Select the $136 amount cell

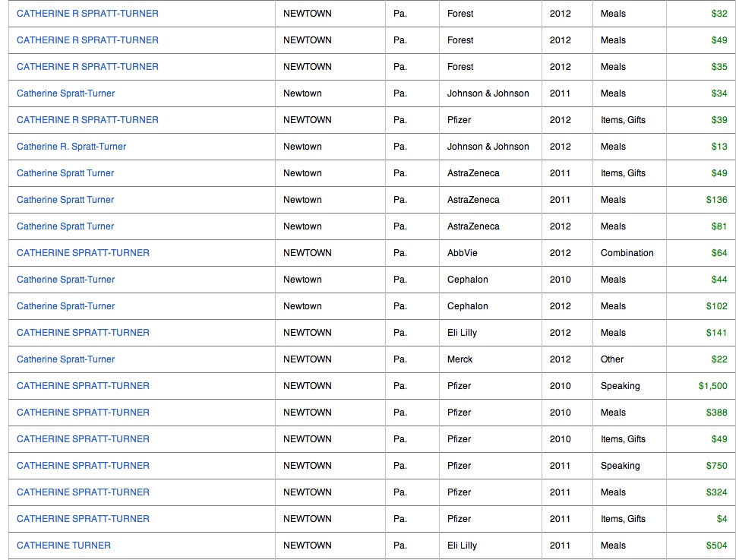pyautogui.click(x=700, y=199)
